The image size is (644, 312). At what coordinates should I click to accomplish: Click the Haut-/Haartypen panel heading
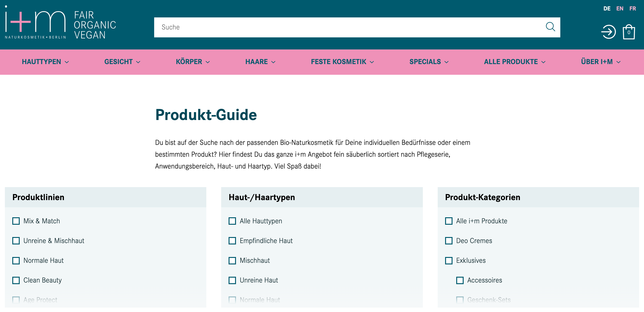click(262, 197)
